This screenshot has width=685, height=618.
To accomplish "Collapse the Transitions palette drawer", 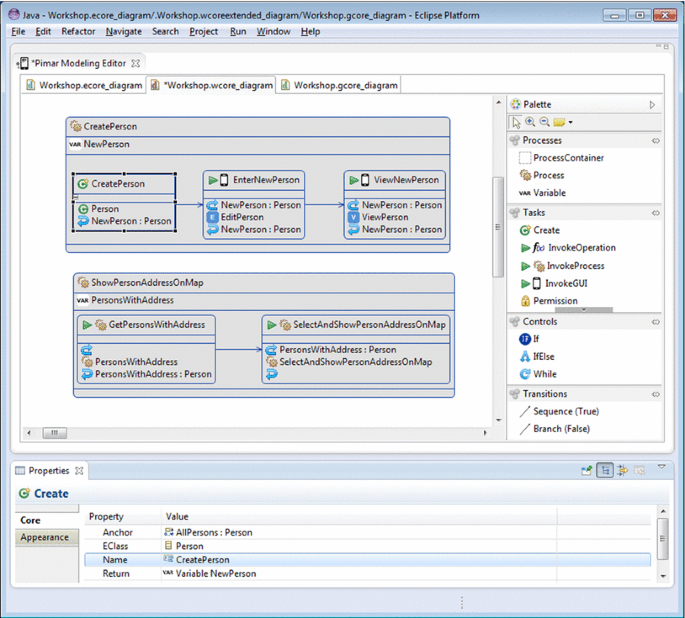I will (544, 394).
